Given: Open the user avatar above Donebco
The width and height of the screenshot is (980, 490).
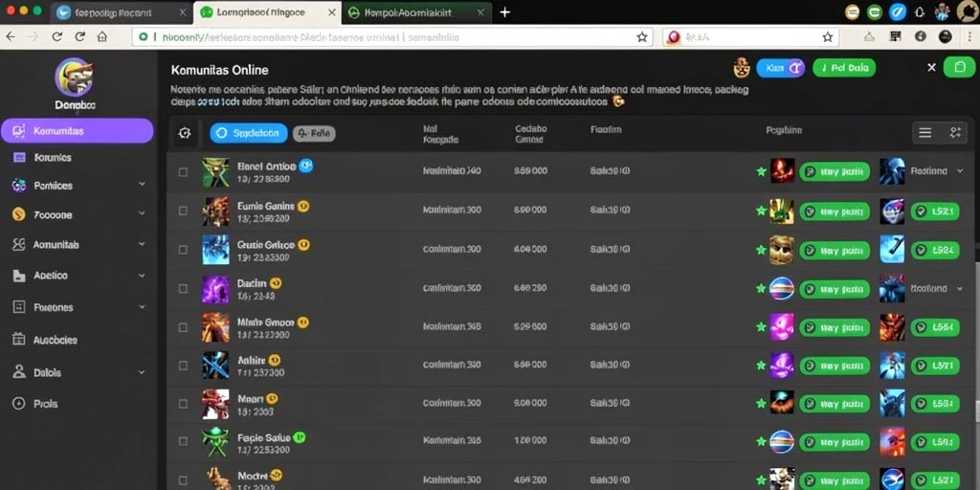Looking at the screenshot, I should 75,77.
